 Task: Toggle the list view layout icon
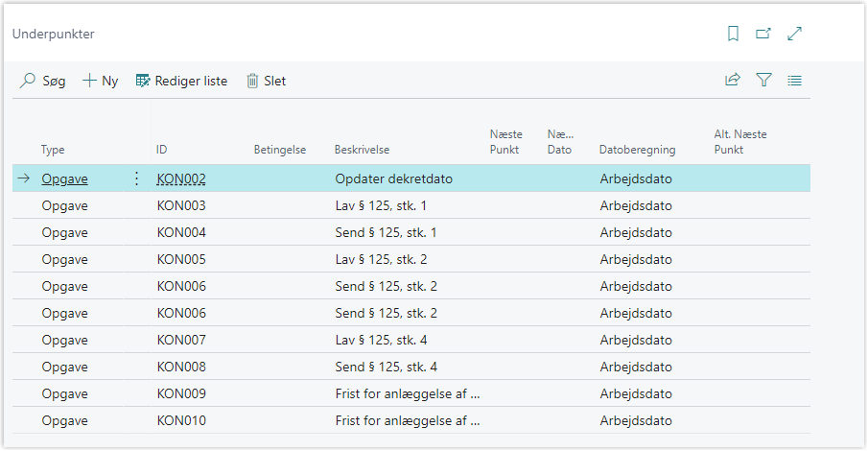[794, 81]
